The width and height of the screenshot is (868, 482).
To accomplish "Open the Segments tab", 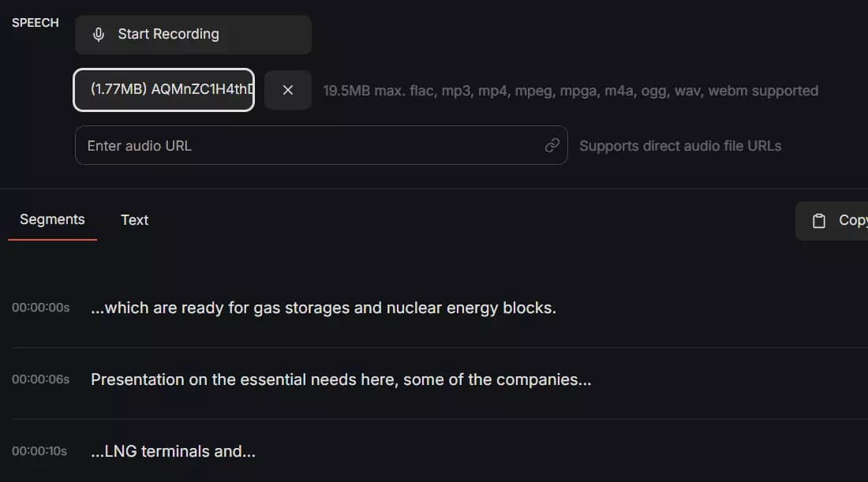I will pyautogui.click(x=52, y=219).
